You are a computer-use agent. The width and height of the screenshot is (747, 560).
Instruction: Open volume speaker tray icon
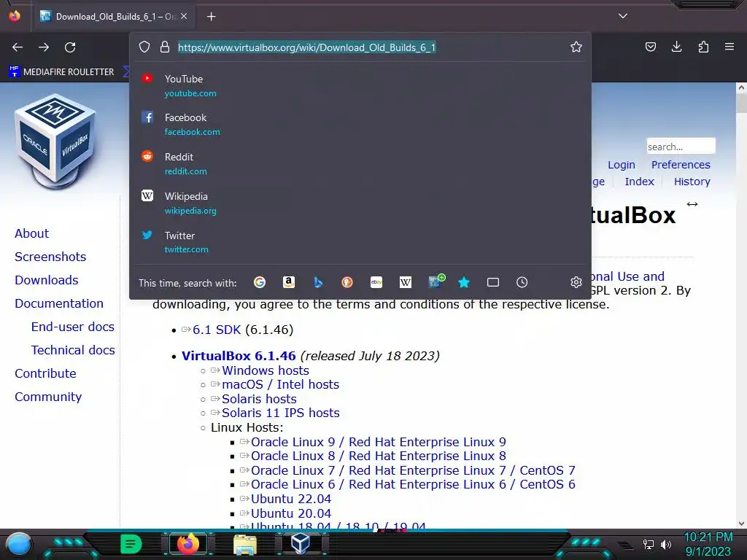666,544
